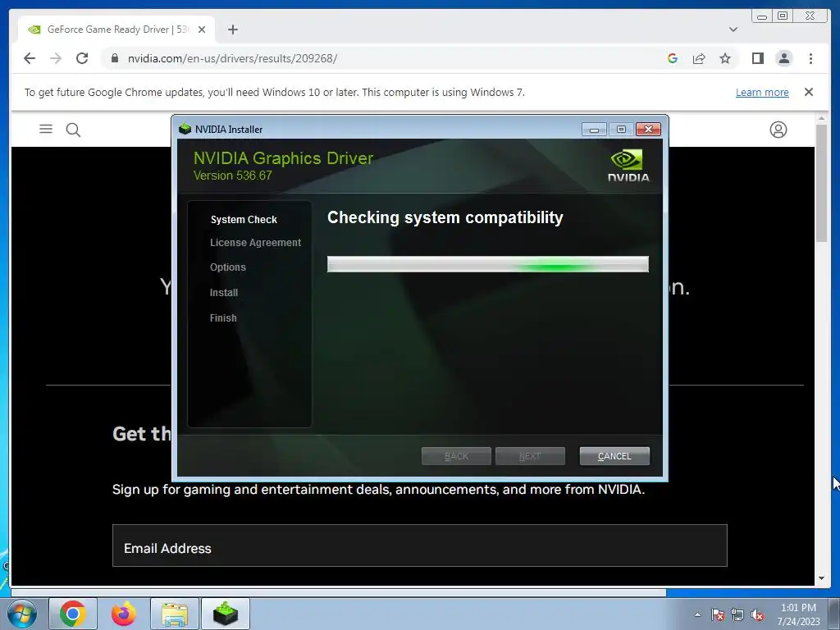Image resolution: width=840 pixels, height=630 pixels.
Task: Reload the NVIDIA driver page
Action: pos(82,58)
